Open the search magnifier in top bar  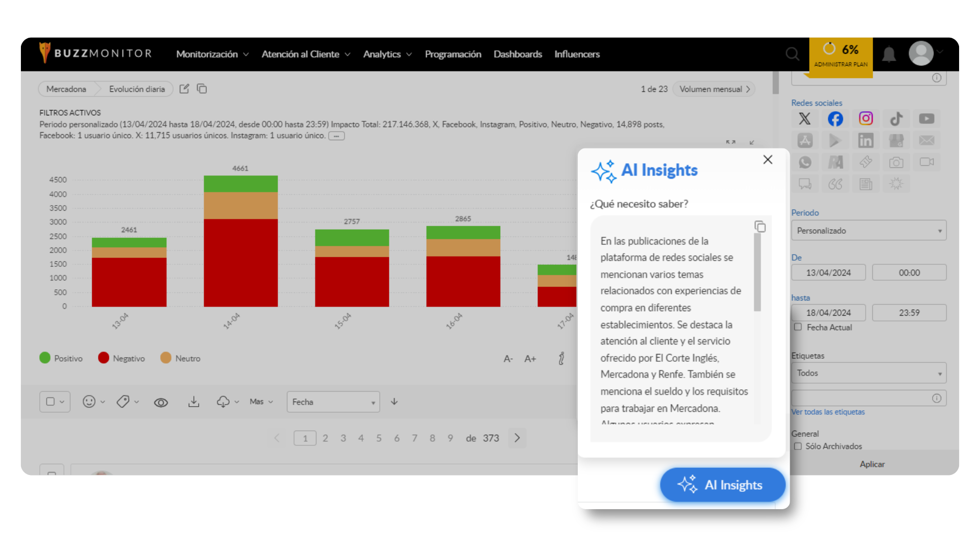(x=792, y=54)
